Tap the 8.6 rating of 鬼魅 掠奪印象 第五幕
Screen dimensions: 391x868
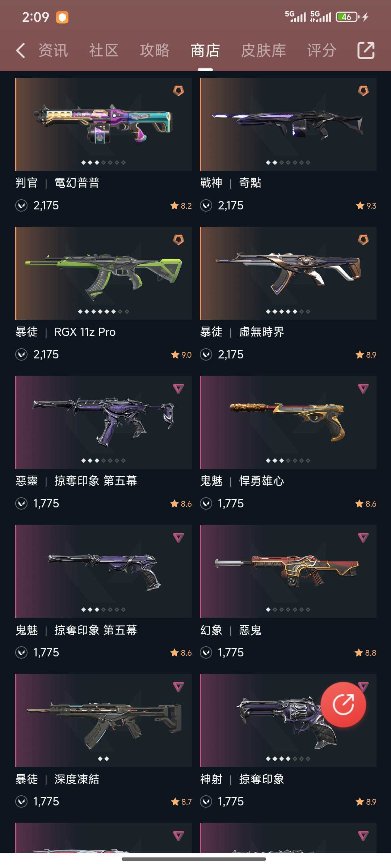pos(181,653)
